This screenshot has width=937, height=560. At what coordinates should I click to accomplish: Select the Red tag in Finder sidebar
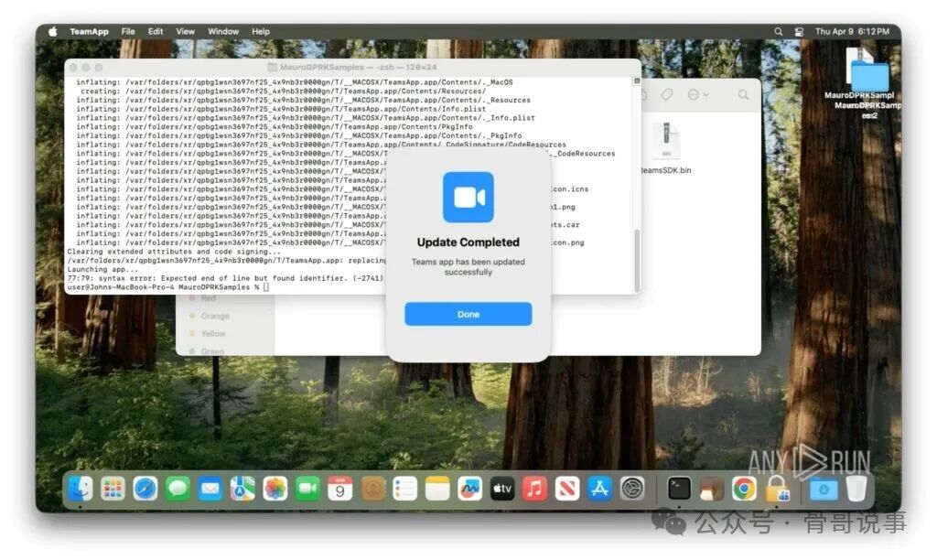click(x=208, y=297)
